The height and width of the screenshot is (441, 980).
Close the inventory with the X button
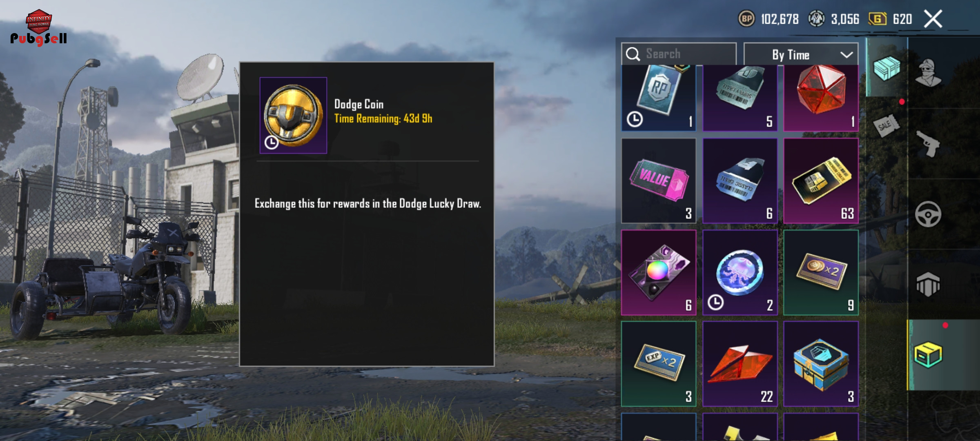933,19
